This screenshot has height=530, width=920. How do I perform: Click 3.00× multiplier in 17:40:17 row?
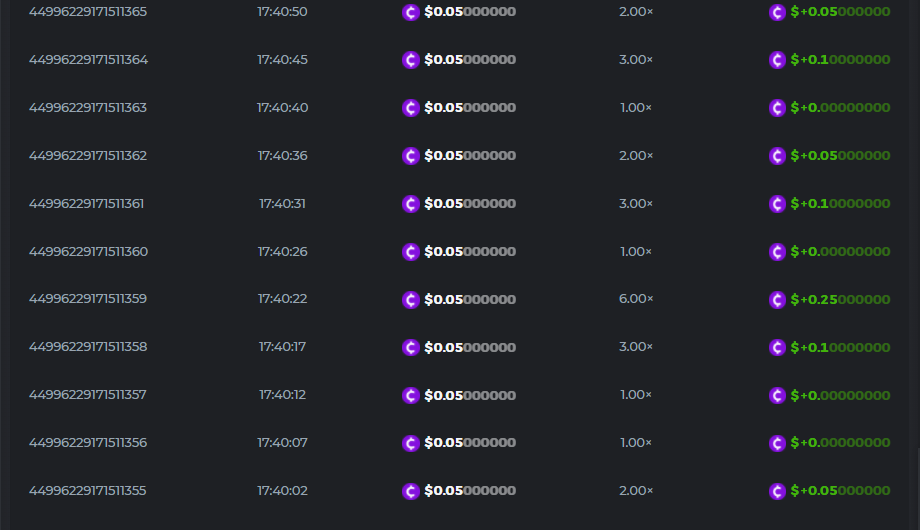click(x=635, y=347)
